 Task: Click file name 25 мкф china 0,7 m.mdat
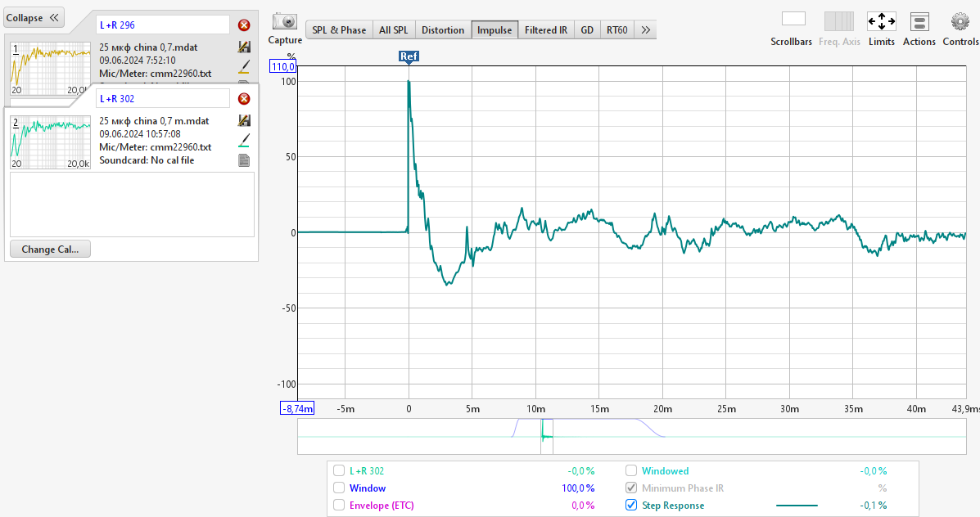coord(154,120)
